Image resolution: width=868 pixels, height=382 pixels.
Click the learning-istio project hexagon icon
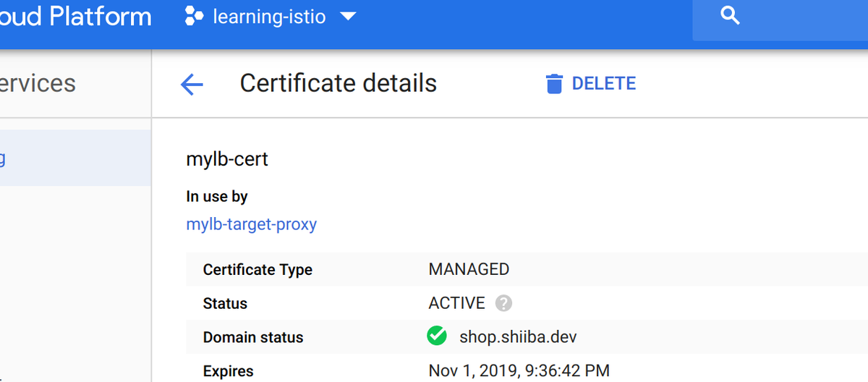point(194,16)
